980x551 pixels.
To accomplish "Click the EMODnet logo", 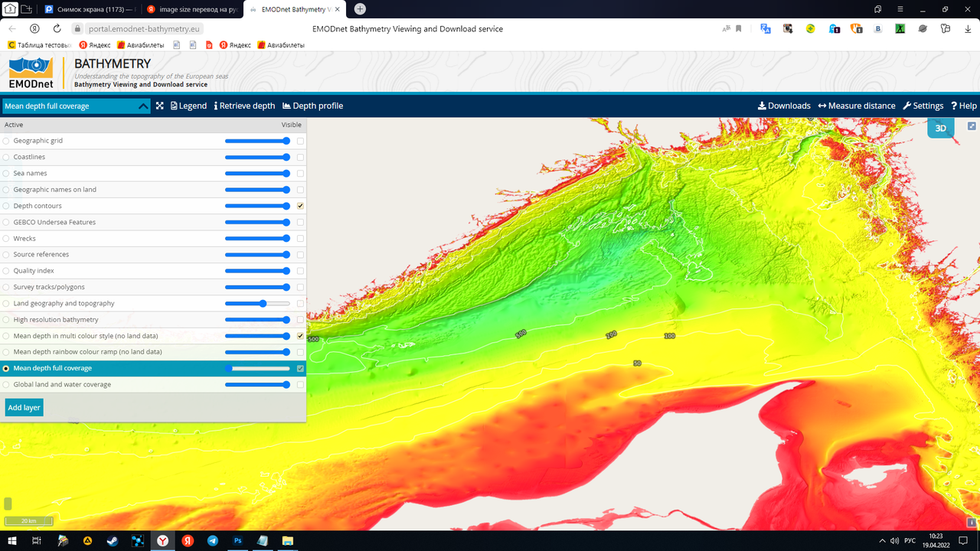I will point(31,73).
